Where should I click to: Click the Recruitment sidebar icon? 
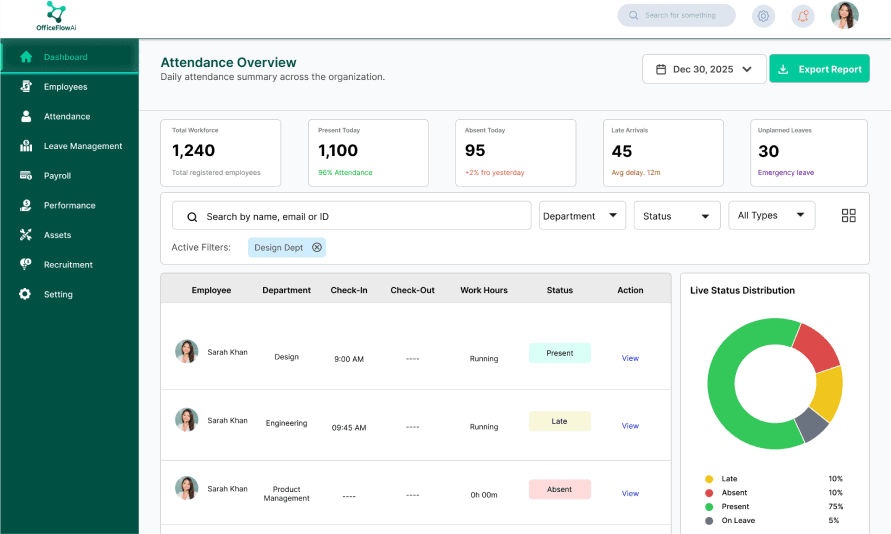26,264
